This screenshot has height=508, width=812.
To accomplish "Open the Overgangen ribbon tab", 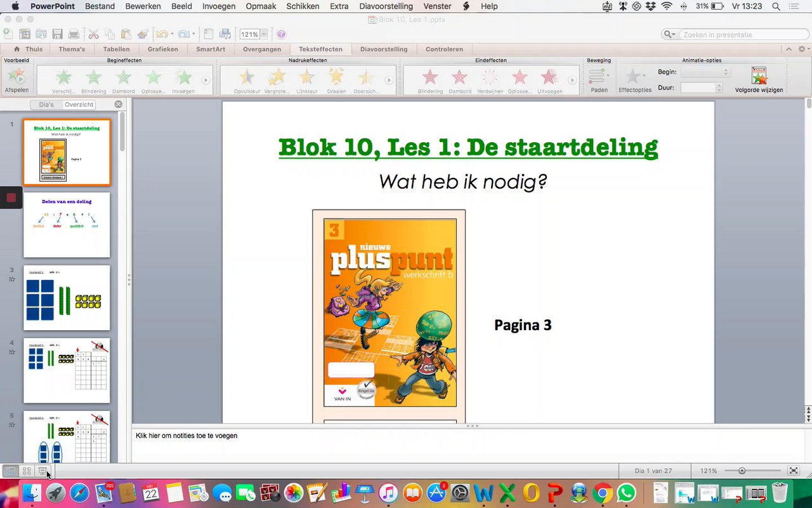I will (x=262, y=49).
